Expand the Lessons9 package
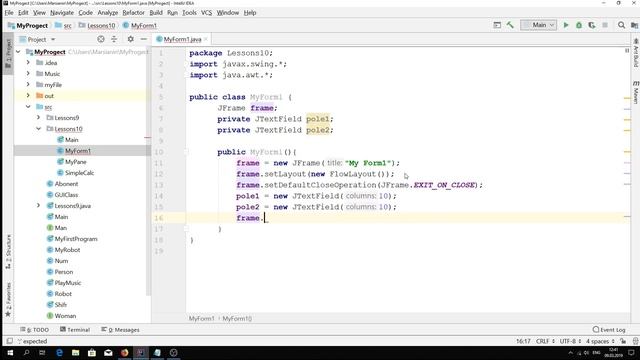The height and width of the screenshot is (360, 640). coord(38,118)
